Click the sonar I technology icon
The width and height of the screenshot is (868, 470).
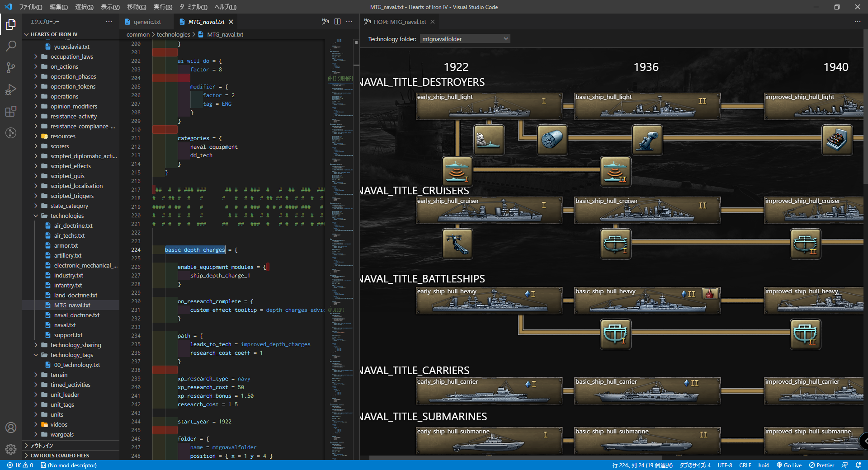457,171
